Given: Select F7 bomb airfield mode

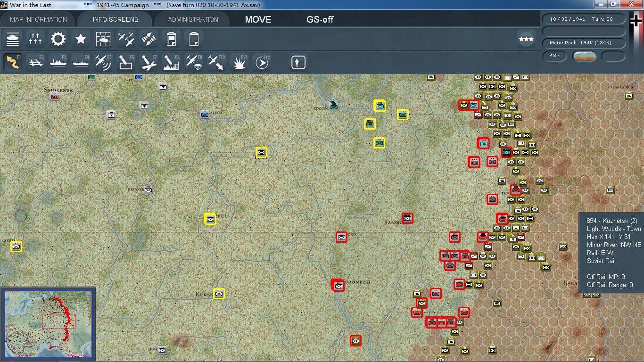Looking at the screenshot, I should click(x=149, y=62).
